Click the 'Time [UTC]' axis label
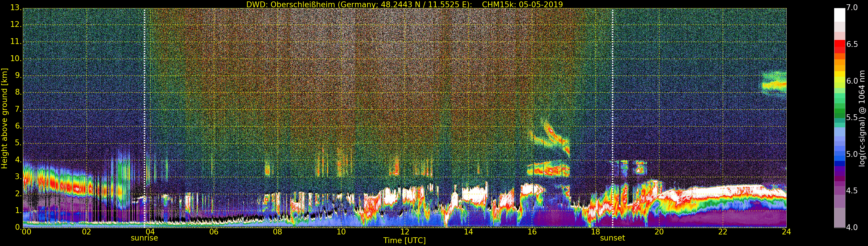This screenshot has height=246, width=868. pyautogui.click(x=404, y=241)
